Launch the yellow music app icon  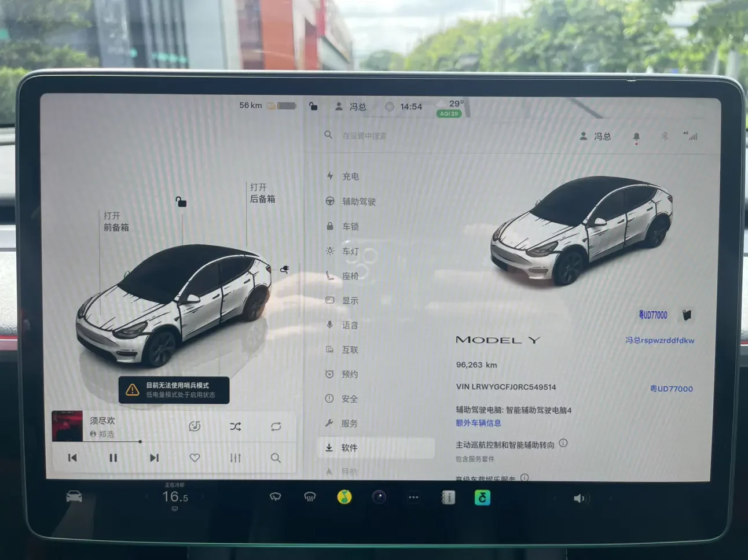(344, 497)
